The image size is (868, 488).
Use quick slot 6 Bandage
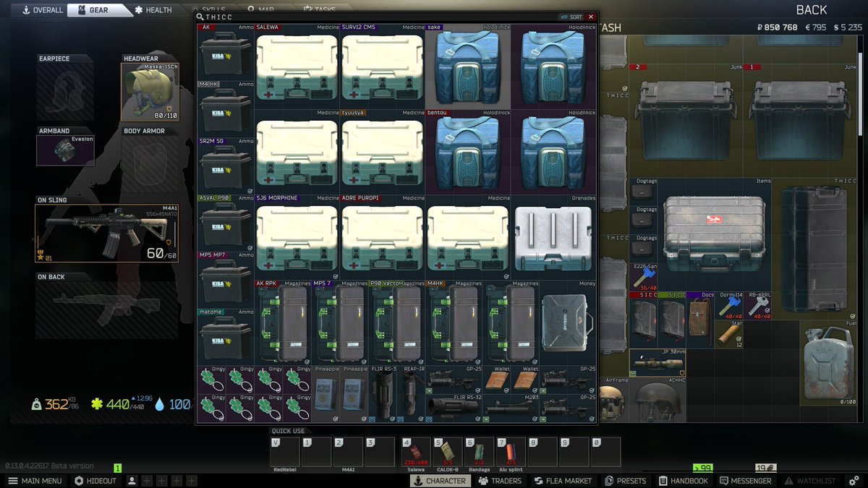click(x=480, y=452)
